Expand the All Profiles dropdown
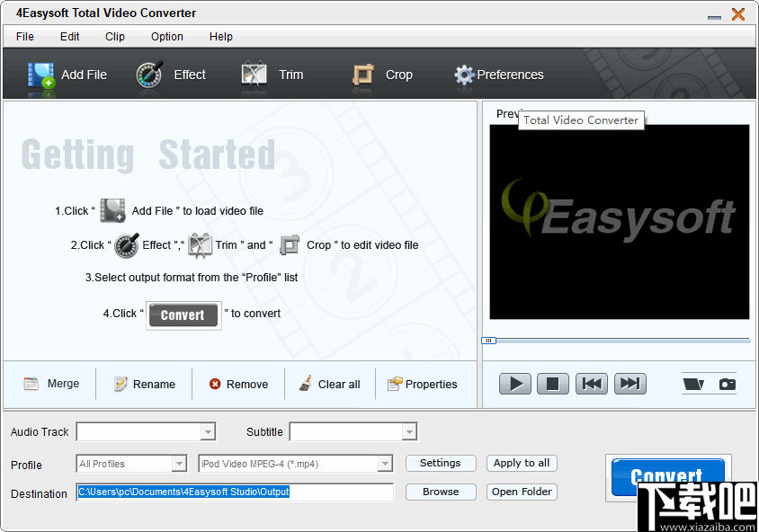 tap(179, 463)
